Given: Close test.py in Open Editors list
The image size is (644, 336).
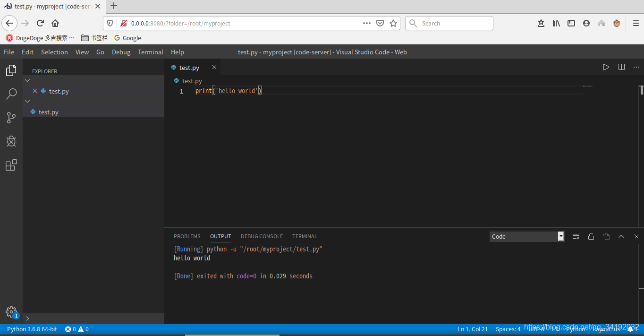Looking at the screenshot, I should point(35,91).
